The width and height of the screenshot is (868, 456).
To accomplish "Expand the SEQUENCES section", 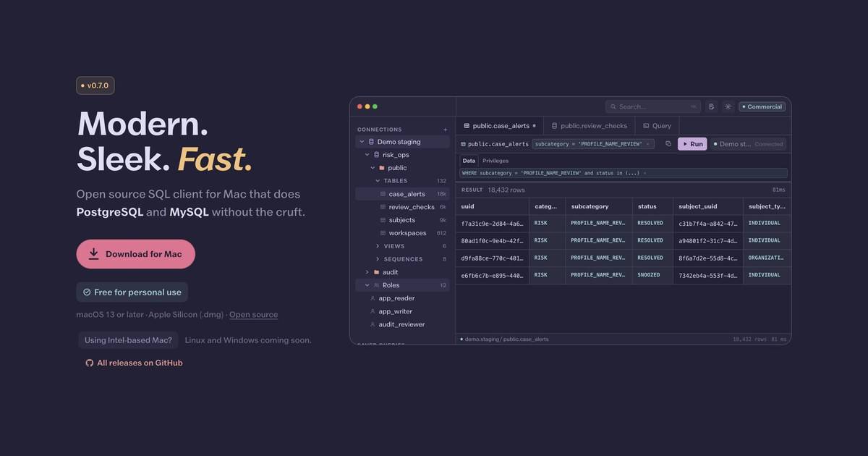I will [x=378, y=259].
